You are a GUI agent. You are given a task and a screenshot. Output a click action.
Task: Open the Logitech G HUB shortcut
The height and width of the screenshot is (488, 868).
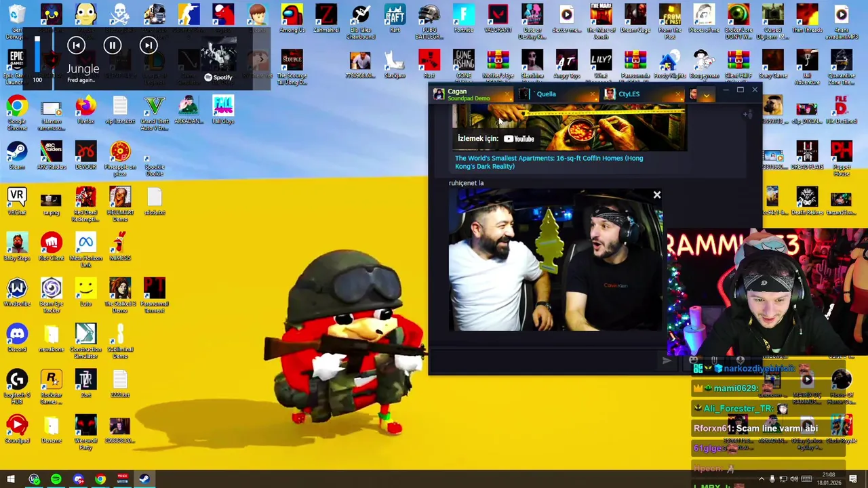[x=17, y=386]
